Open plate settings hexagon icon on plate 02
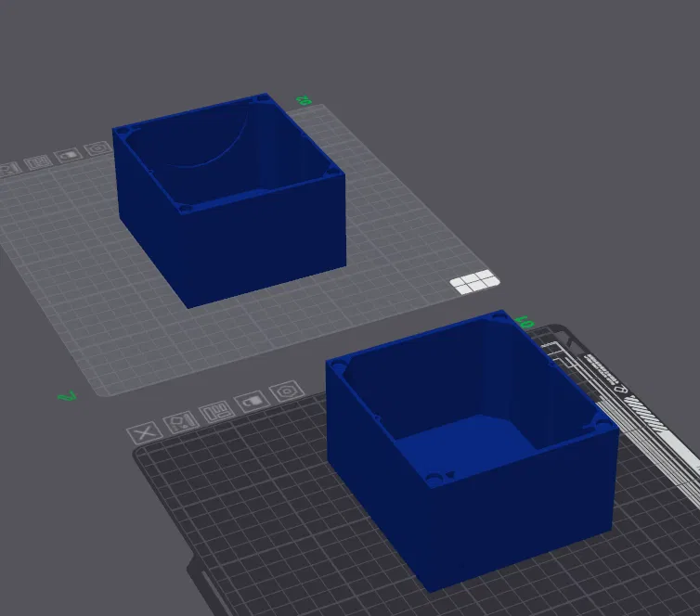Image resolution: width=700 pixels, height=616 pixels. tap(97, 148)
